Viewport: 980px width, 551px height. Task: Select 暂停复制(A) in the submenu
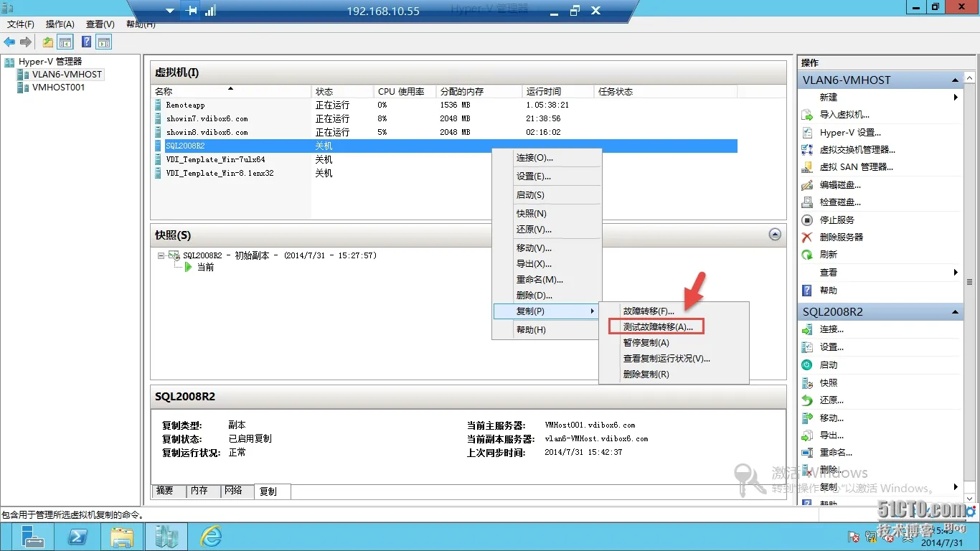point(646,343)
